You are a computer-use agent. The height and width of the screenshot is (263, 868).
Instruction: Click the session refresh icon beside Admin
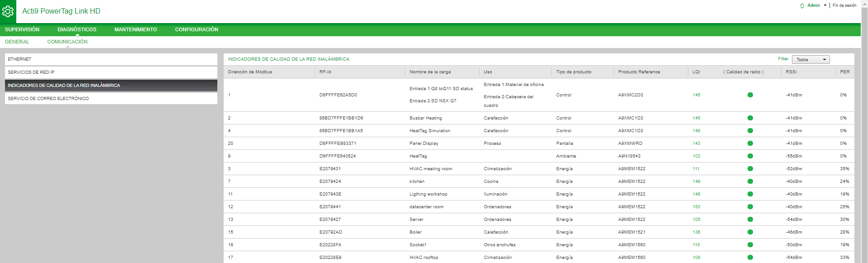802,6
